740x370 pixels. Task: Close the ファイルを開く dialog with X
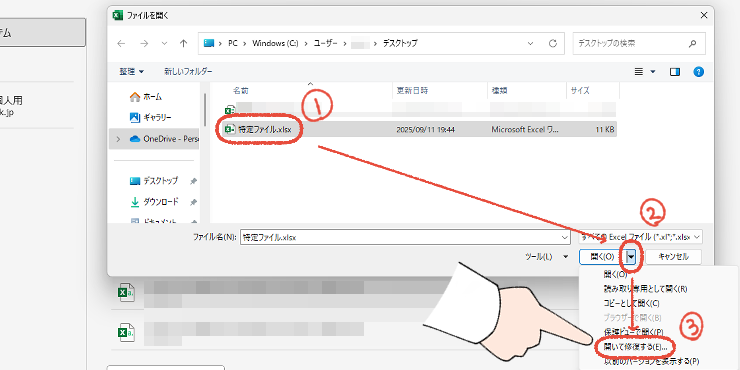pos(704,16)
